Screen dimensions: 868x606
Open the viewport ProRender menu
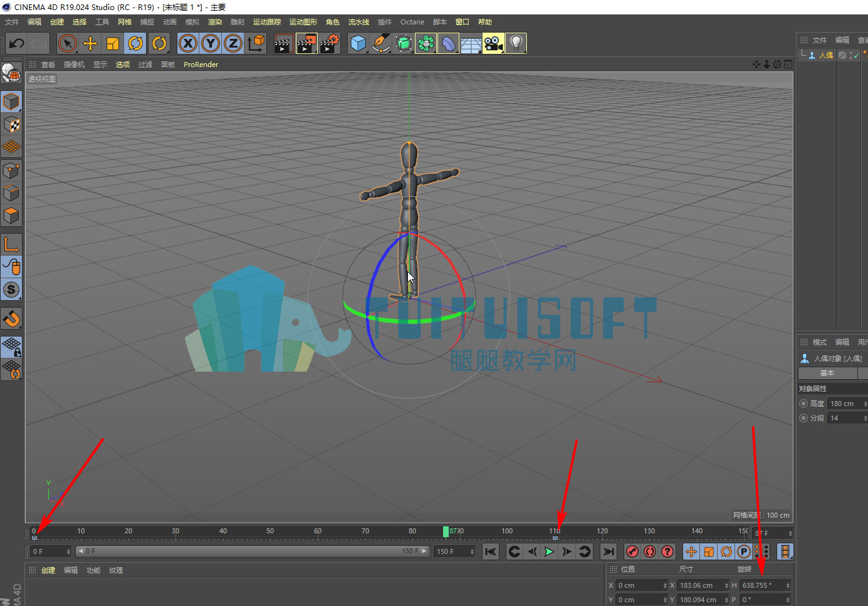pyautogui.click(x=201, y=65)
